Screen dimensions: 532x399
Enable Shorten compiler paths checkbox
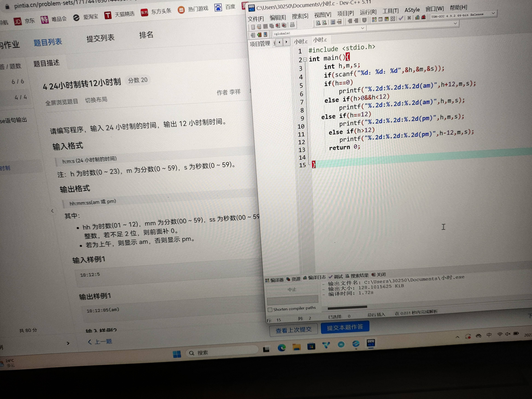point(270,310)
